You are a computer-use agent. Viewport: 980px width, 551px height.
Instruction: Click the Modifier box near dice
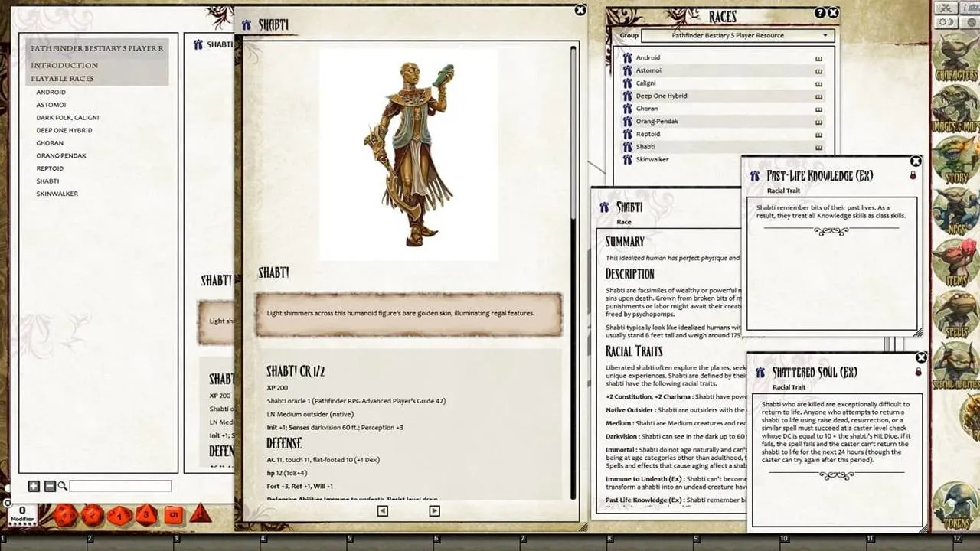[22, 514]
